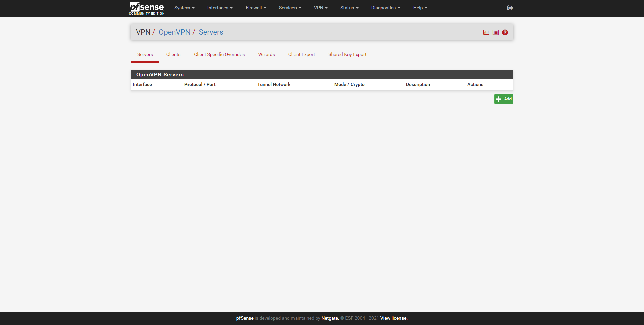644x325 pixels.
Task: Click the logout icon in the navbar
Action: [510, 8]
